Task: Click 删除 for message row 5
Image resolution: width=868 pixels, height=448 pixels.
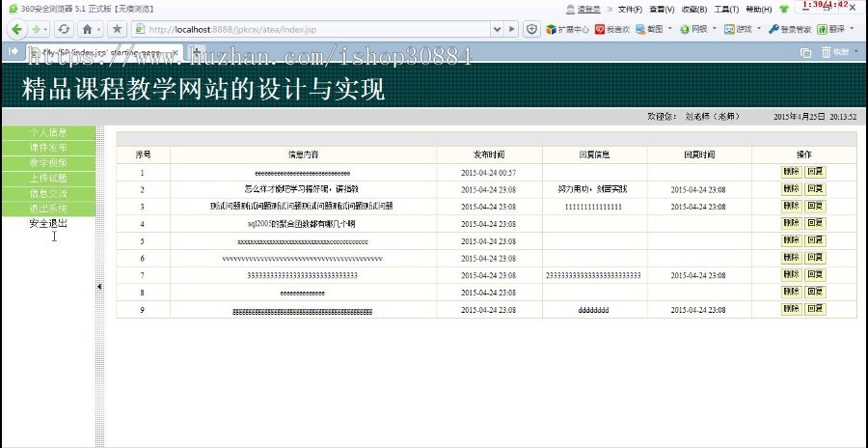Action: [791, 240]
